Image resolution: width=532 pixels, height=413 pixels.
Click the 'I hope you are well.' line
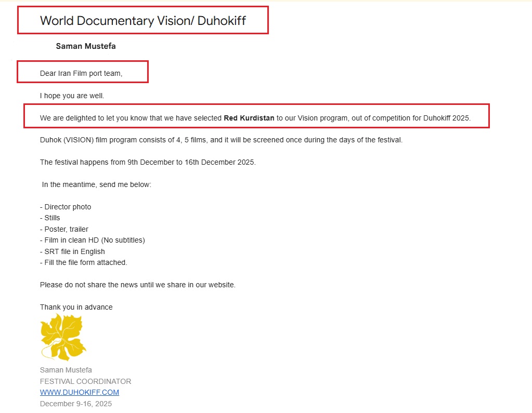[72, 96]
